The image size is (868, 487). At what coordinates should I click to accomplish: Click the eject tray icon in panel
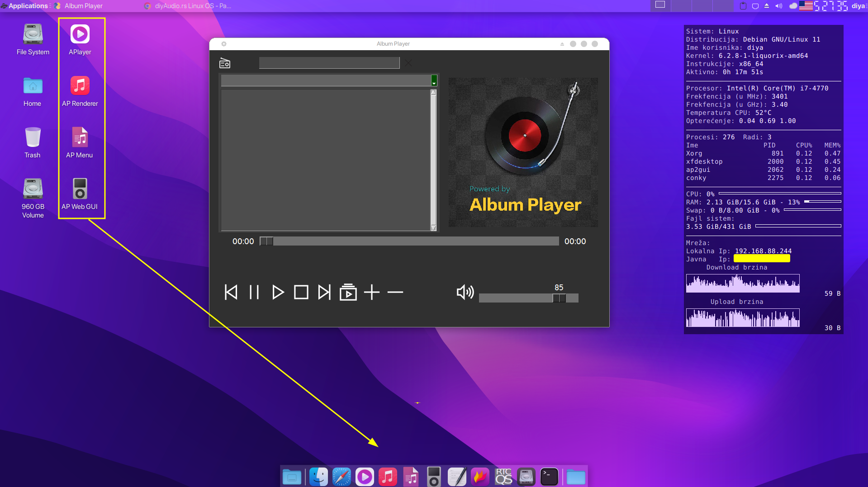coord(767,6)
